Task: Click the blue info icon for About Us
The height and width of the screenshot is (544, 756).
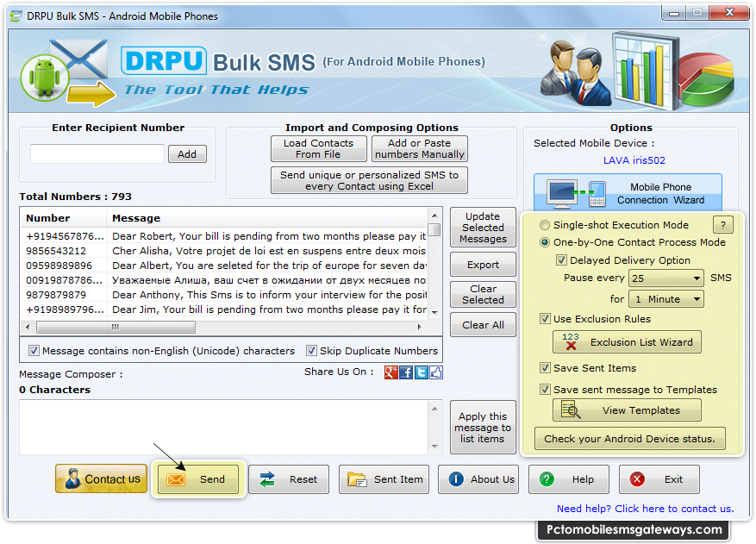Action: 456,478
